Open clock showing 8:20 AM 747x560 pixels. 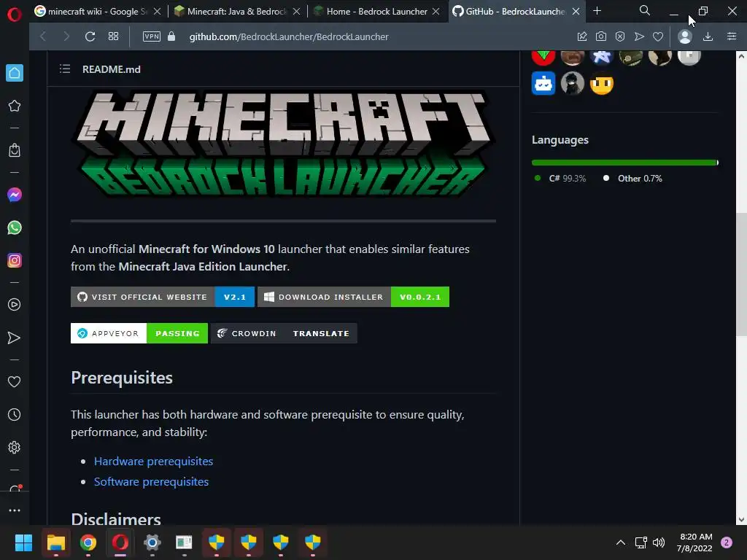click(x=694, y=542)
